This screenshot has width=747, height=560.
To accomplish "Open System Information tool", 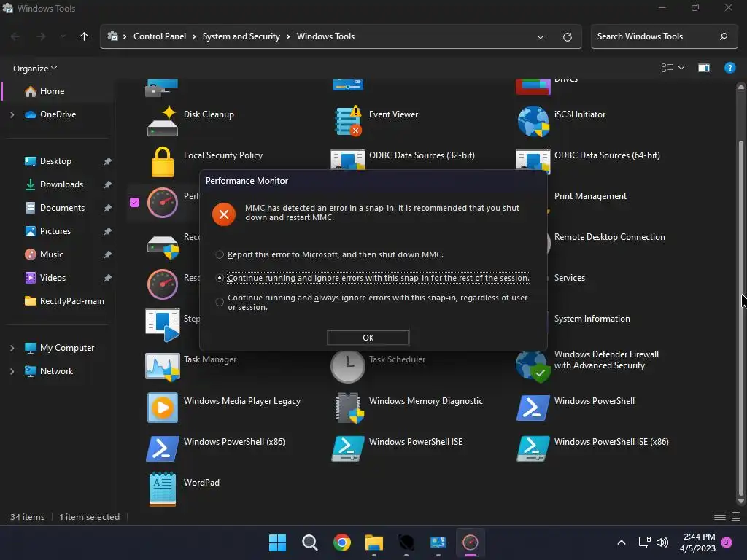I will [x=592, y=319].
